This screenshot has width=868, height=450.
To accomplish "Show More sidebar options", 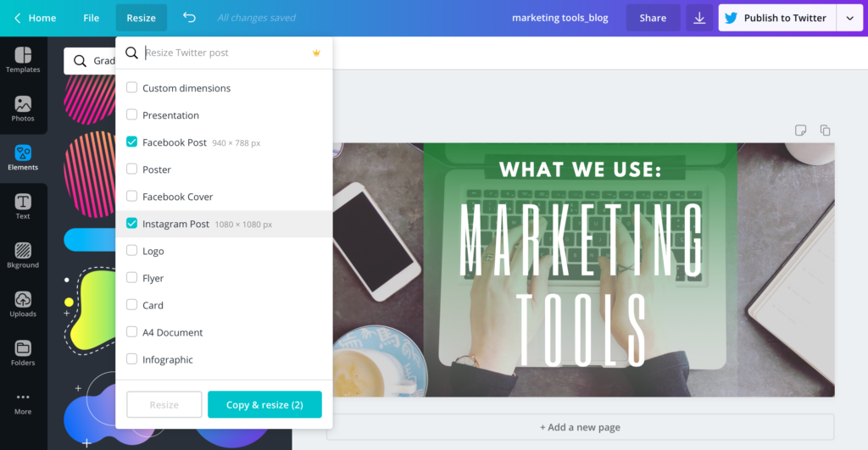I will click(23, 403).
